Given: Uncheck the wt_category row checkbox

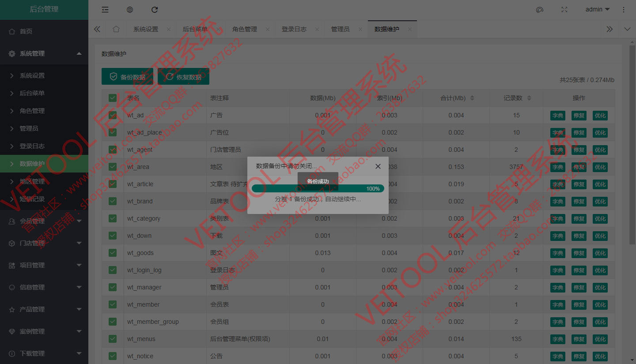Looking at the screenshot, I should (x=113, y=218).
